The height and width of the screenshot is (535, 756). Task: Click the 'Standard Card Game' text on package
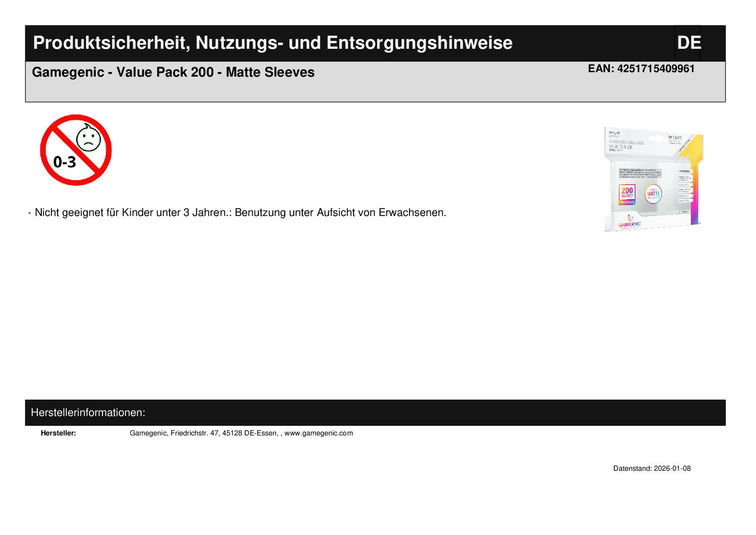pyautogui.click(x=626, y=142)
